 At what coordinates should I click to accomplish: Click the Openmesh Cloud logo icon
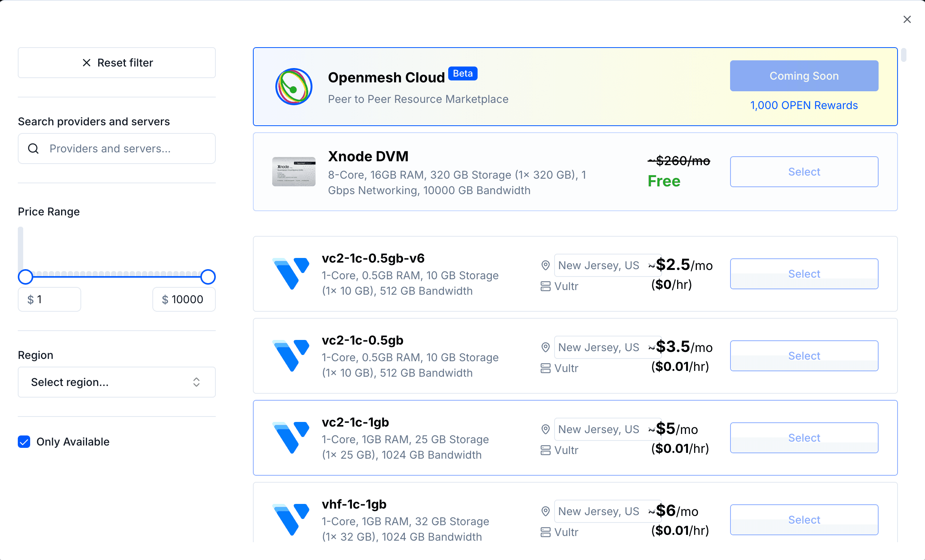point(294,87)
